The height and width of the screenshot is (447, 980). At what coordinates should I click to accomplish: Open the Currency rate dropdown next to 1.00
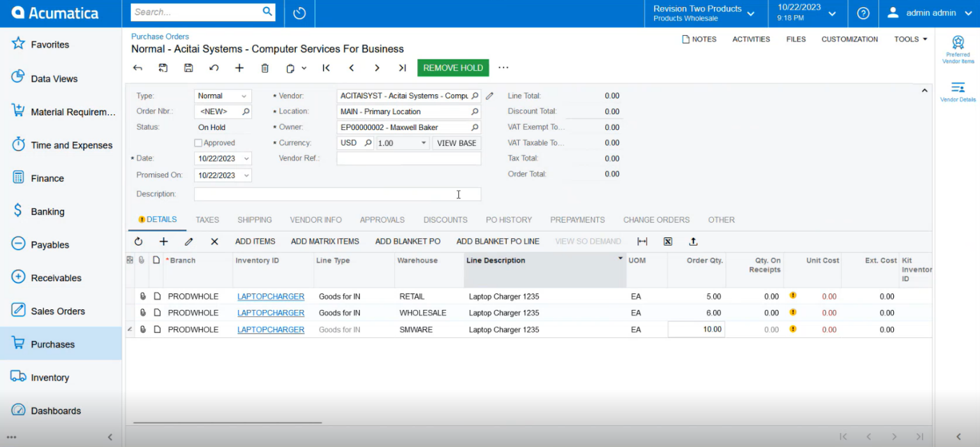pyautogui.click(x=423, y=143)
